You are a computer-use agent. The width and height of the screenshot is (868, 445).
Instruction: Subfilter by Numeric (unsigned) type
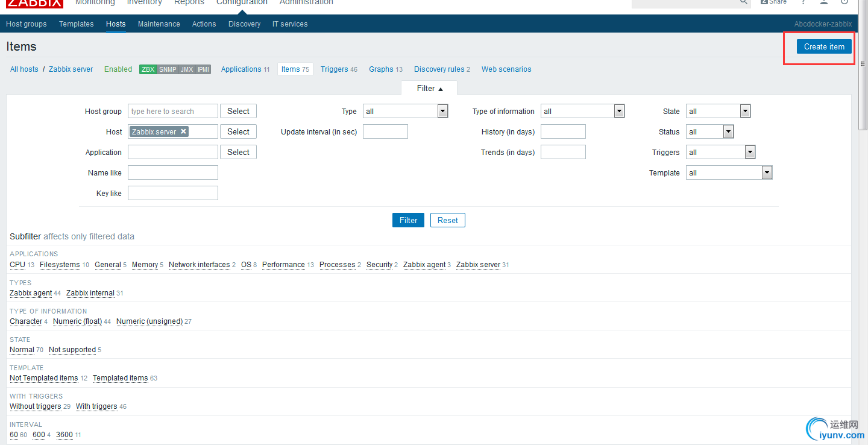(149, 321)
